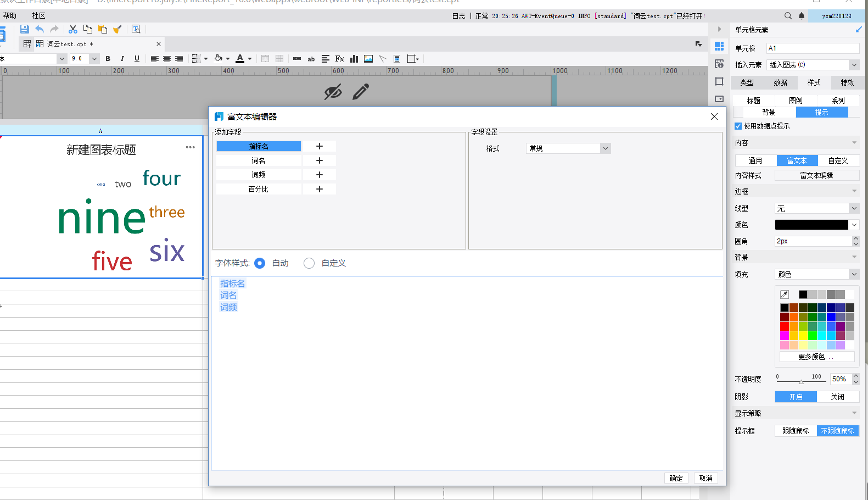The image size is (868, 500).
Task: Pick color with the eyedropper tool
Action: (785, 295)
